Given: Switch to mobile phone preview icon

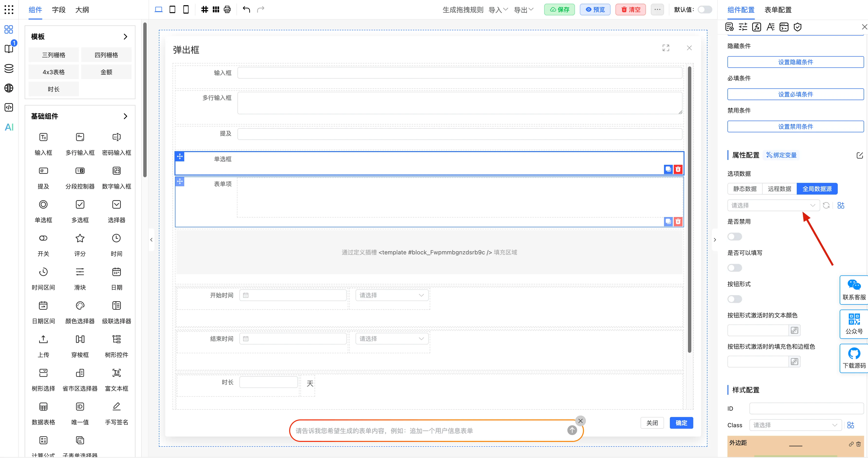Looking at the screenshot, I should coord(186,10).
